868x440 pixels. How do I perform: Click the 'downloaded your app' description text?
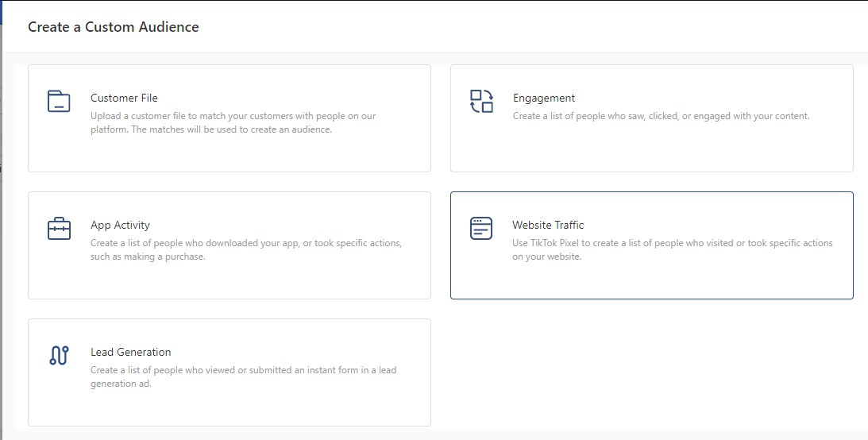coord(245,249)
